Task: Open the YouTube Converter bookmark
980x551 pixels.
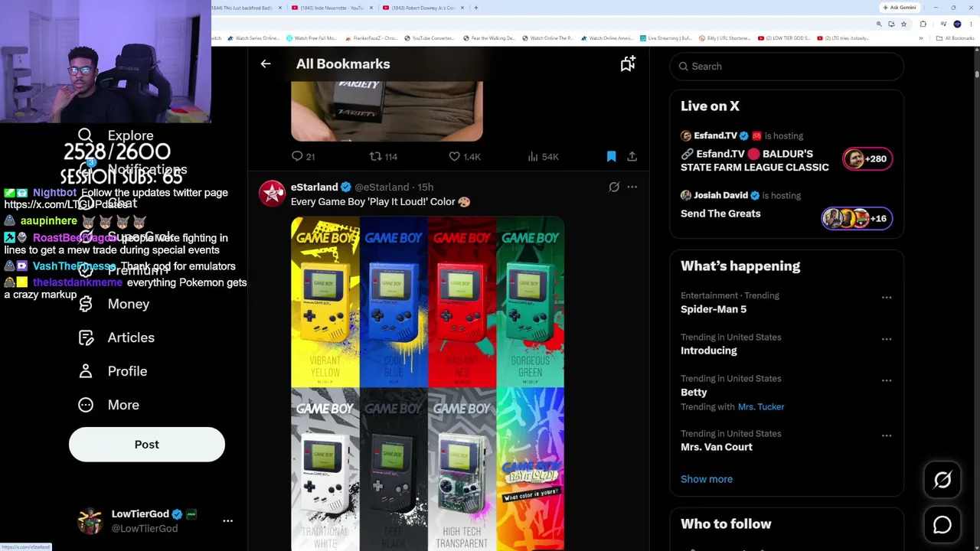Action: [x=430, y=38]
